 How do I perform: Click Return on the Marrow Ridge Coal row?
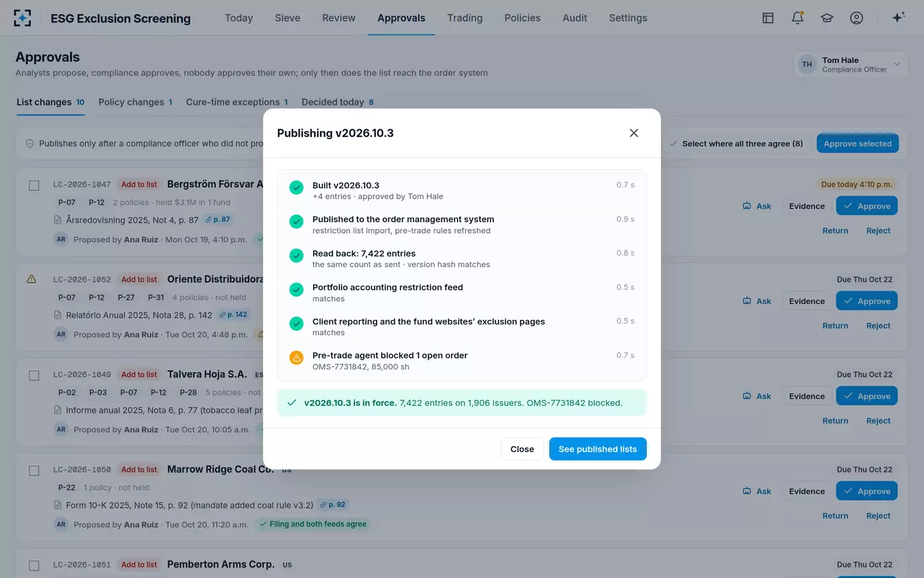point(835,516)
